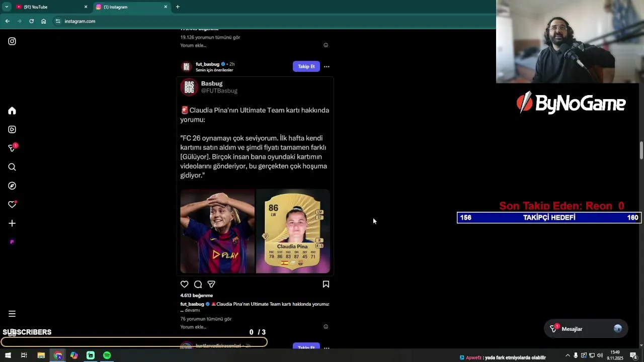Go back in browser history
Screen dimensions: 644x362
pos(7,21)
